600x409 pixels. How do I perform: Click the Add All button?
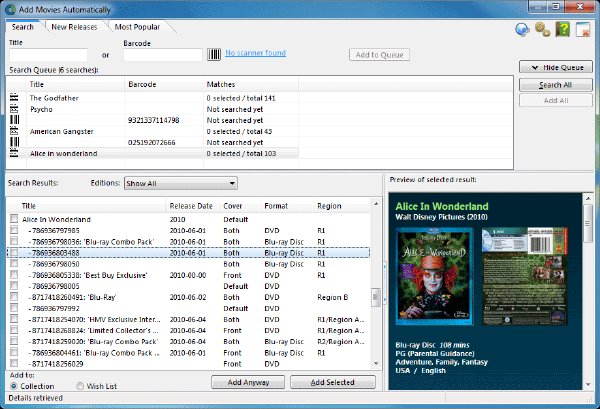556,101
